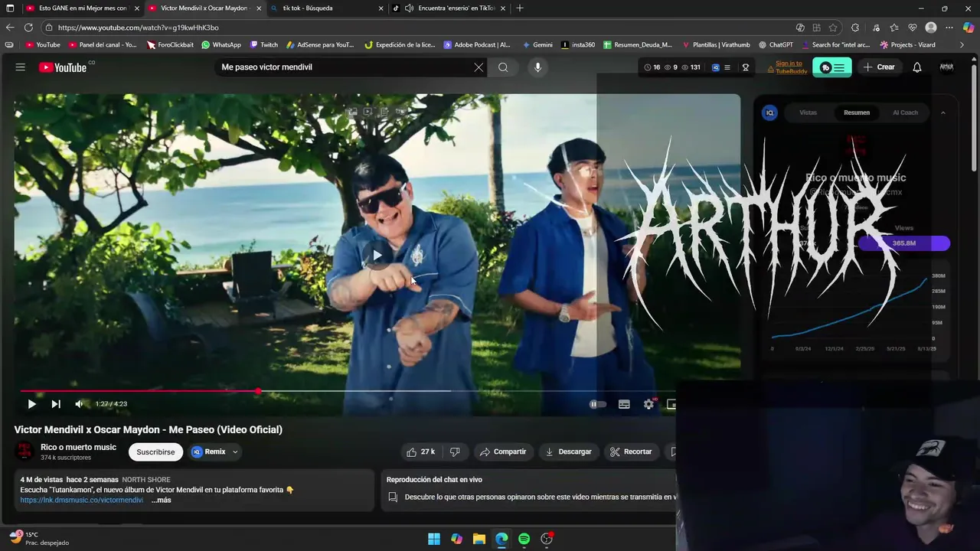Screen dimensions: 980x551
Task: Clear the search box with the X
Action: tap(479, 67)
